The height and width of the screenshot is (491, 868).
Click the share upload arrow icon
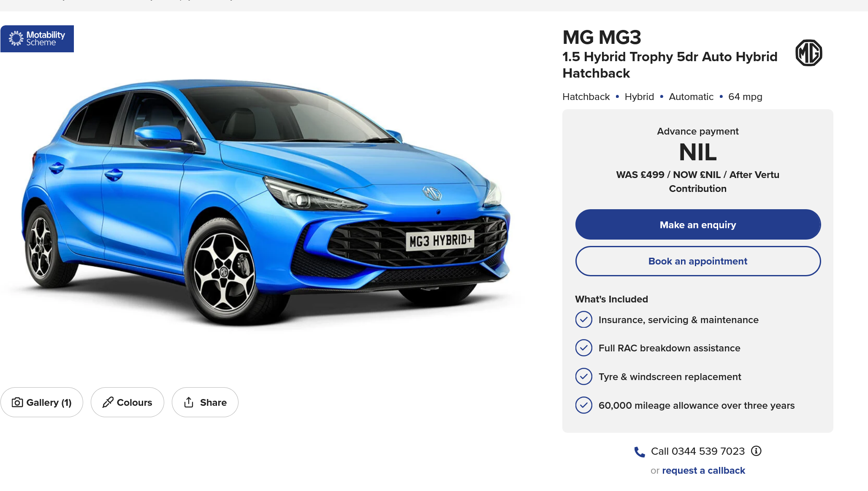(189, 402)
